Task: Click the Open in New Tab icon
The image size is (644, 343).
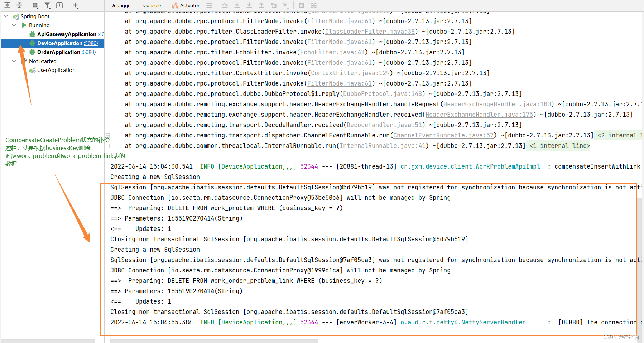Action: click(x=59, y=5)
